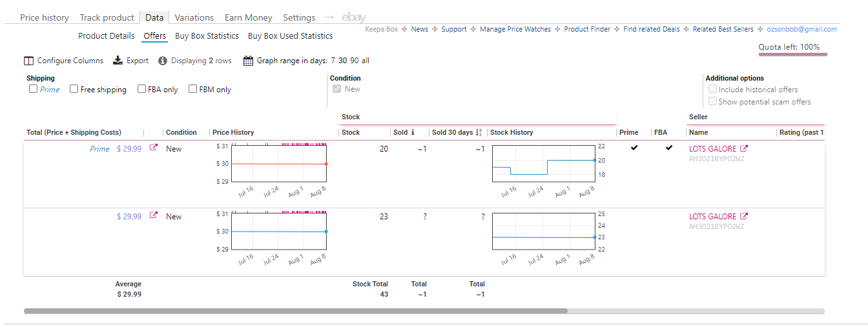Image resolution: width=868 pixels, height=327 pixels.
Task: Open Related Best Sellers link
Action: 723,29
